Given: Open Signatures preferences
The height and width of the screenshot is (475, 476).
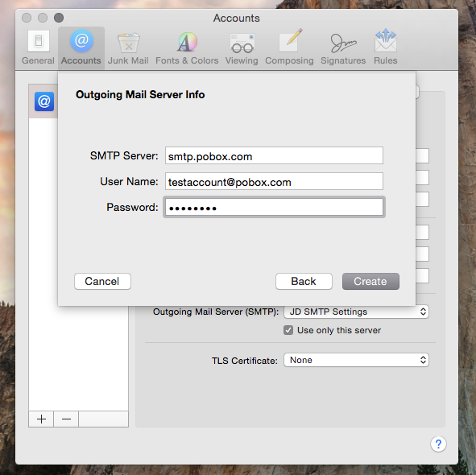Looking at the screenshot, I should coord(343,47).
